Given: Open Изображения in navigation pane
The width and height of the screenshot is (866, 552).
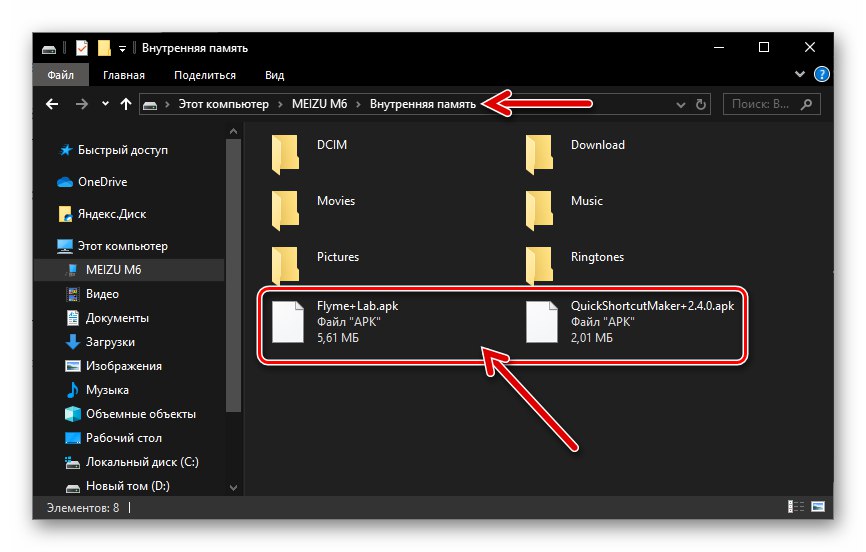Looking at the screenshot, I should (x=124, y=366).
